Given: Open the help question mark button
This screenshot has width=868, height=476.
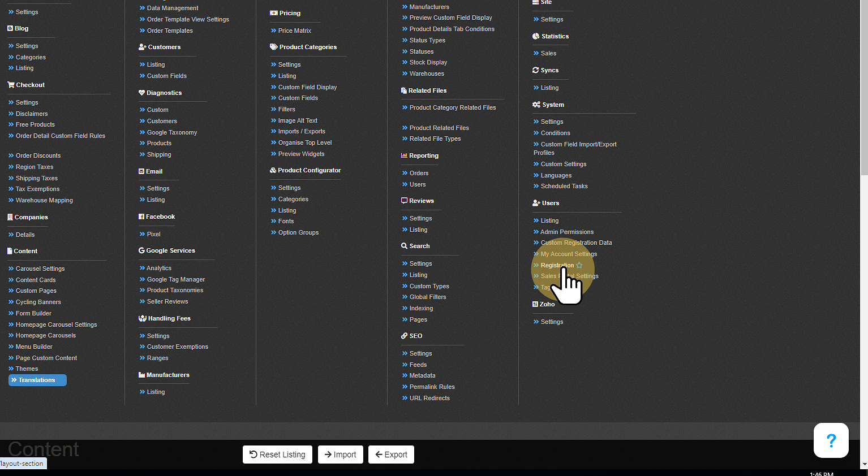Looking at the screenshot, I should 831,440.
